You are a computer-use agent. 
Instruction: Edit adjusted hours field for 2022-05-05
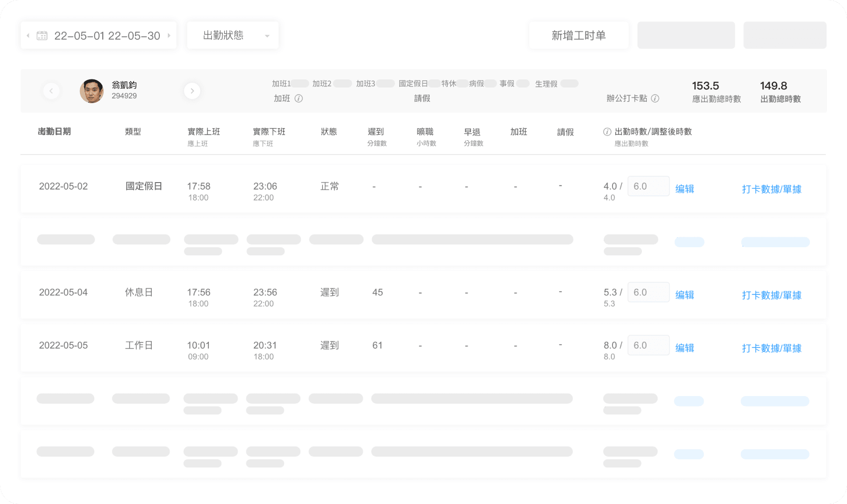click(x=649, y=345)
